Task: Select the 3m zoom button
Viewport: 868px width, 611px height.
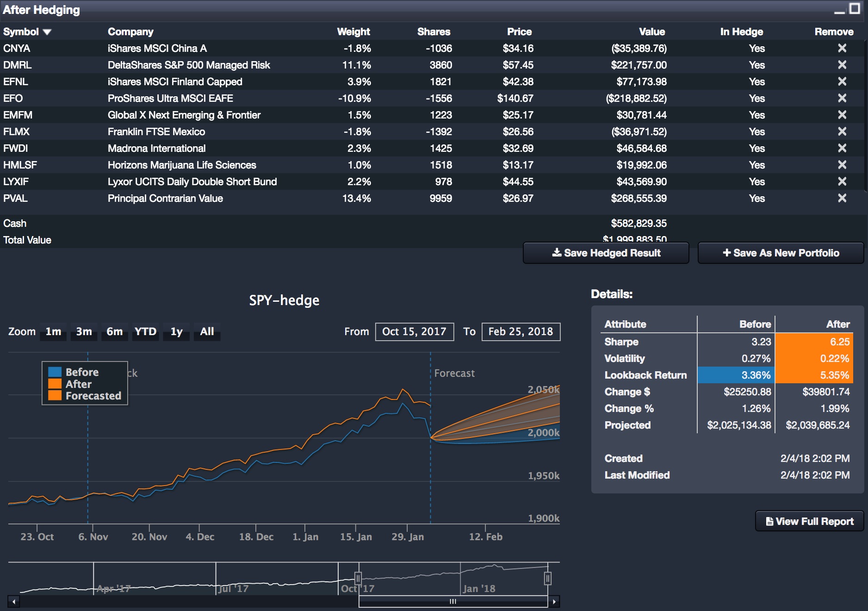Action: coord(83,331)
